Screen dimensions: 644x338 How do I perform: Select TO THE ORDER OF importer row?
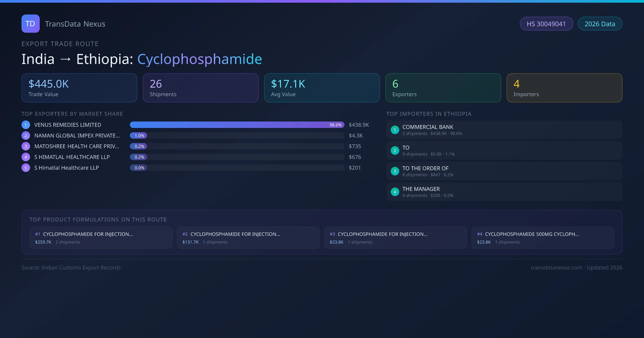(x=504, y=171)
